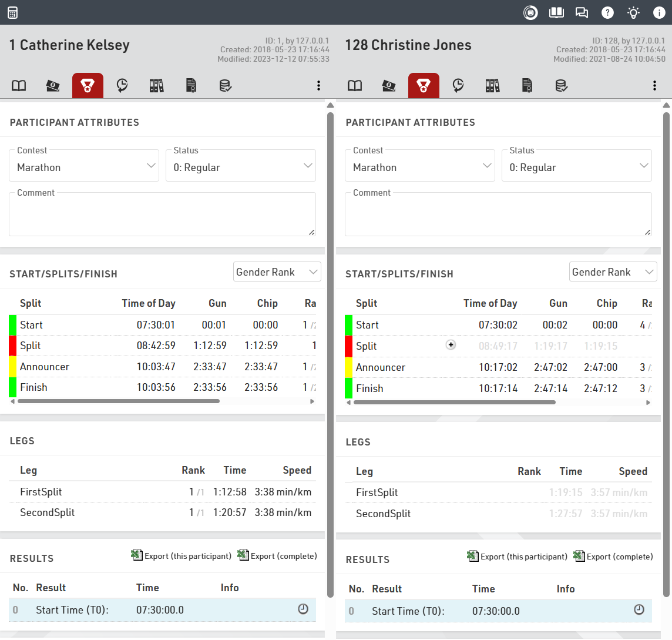The image size is (672, 640).
Task: Open the manual book icon in top bar
Action: 556,12
